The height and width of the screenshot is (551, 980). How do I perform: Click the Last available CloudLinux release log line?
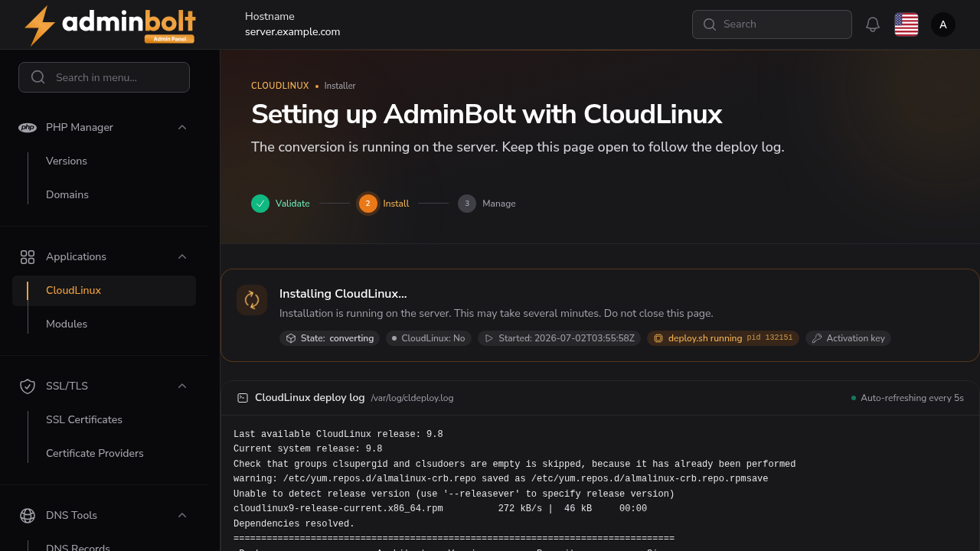click(x=338, y=435)
